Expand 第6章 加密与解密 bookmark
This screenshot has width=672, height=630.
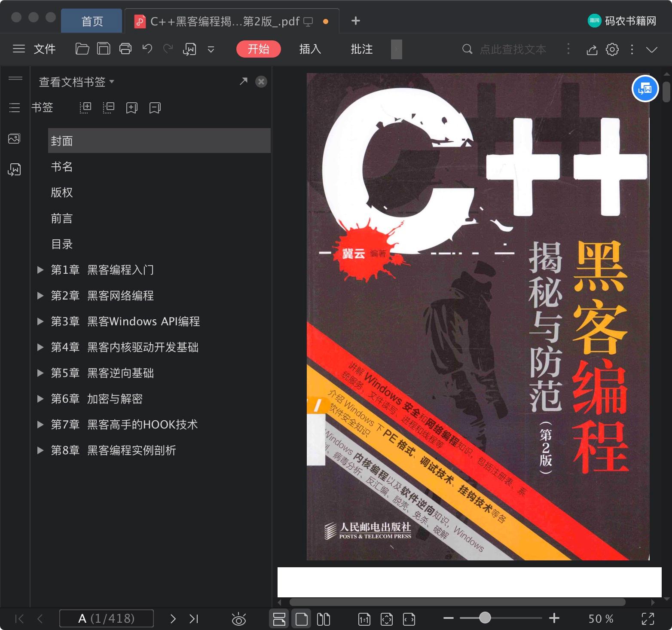40,399
